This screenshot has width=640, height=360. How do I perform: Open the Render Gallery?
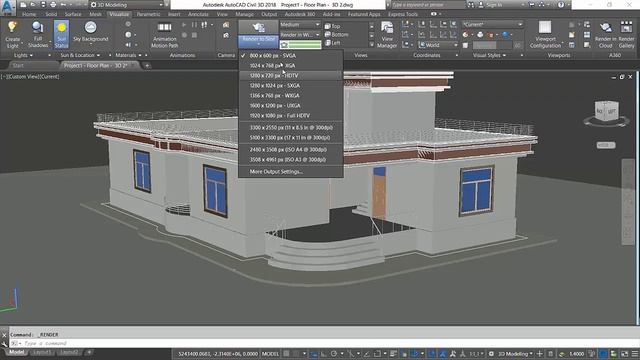tap(627, 35)
